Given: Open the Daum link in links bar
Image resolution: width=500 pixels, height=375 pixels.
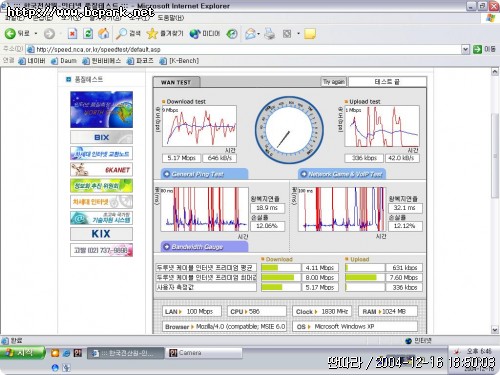Looking at the screenshot, I should (64, 61).
